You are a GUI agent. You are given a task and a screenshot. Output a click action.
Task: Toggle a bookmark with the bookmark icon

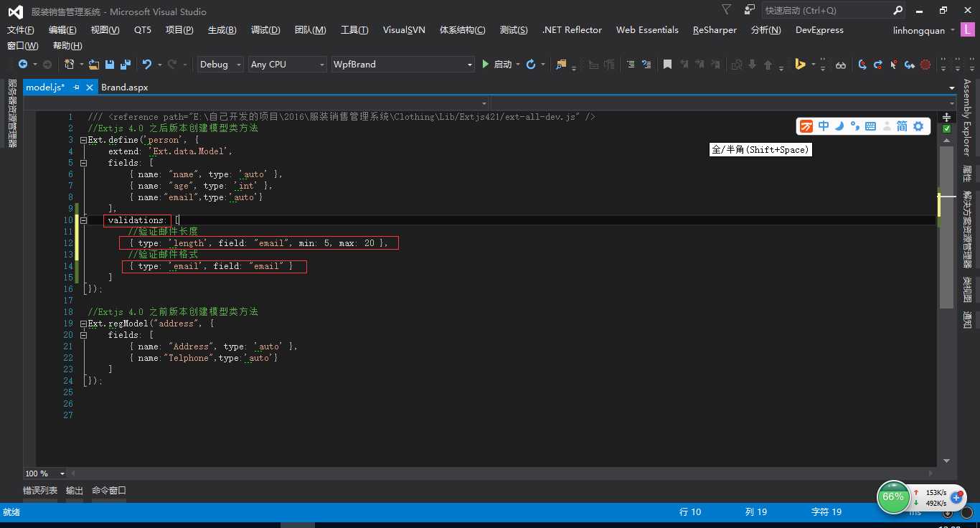tap(667, 65)
